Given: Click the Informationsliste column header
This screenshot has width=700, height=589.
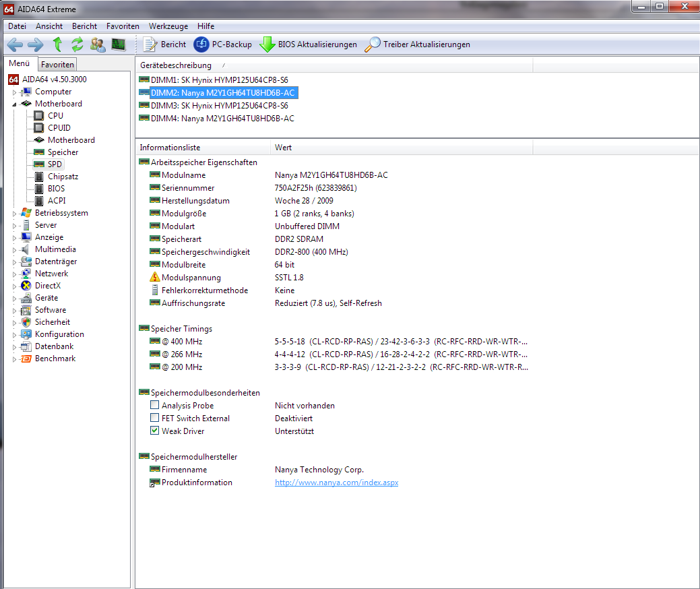Looking at the screenshot, I should 203,148.
